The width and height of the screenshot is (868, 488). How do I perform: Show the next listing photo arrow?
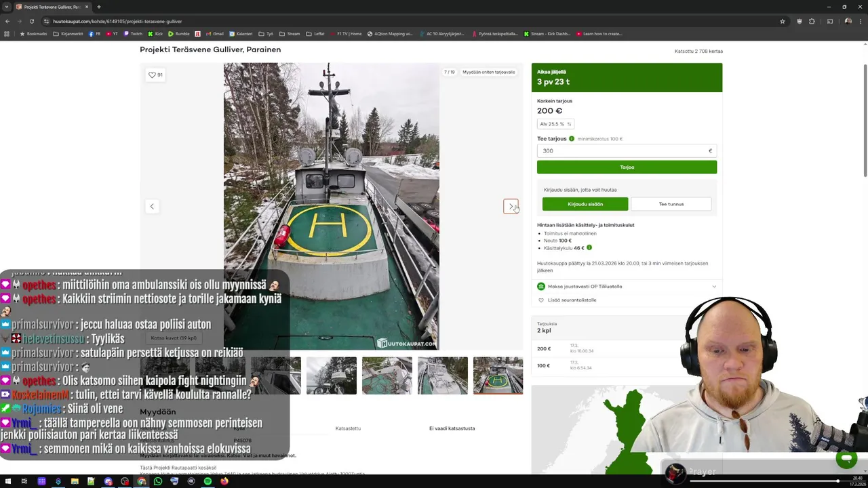pos(511,206)
